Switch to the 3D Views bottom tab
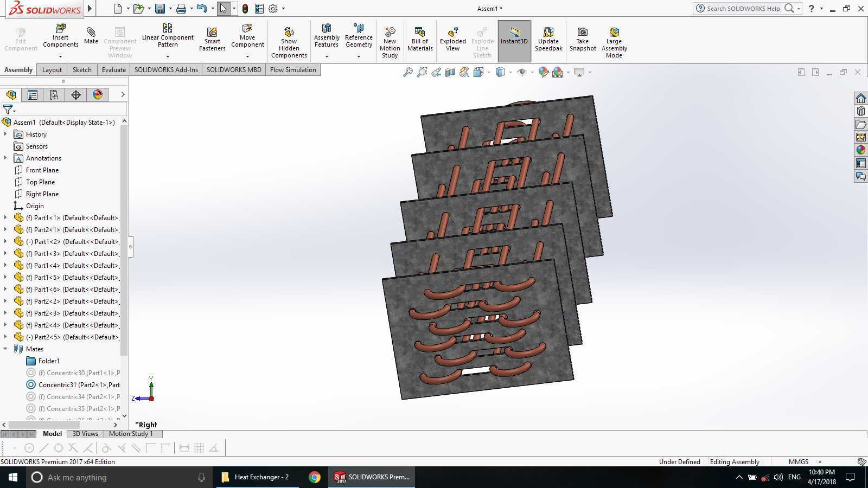Screen dimensions: 868x488 click(85, 434)
